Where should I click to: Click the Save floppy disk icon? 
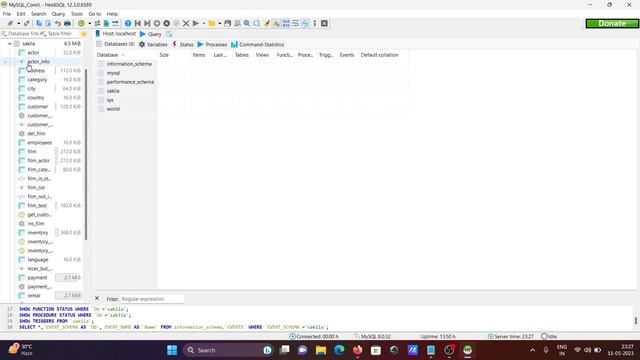click(x=227, y=23)
